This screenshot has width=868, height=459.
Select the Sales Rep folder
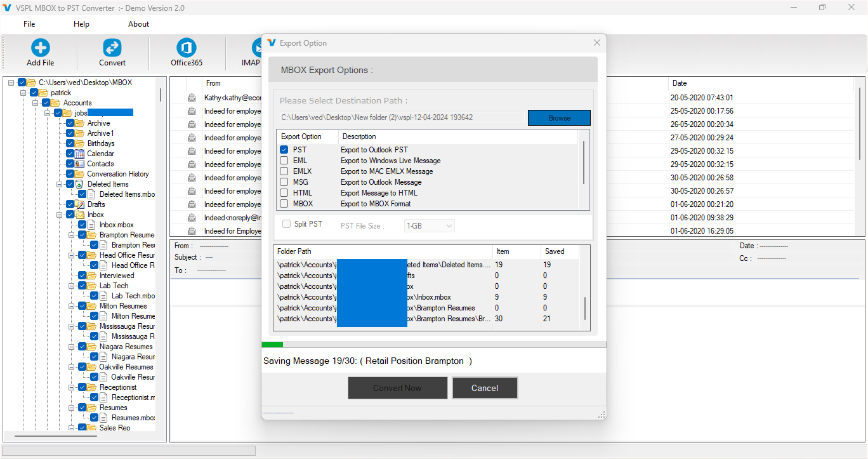[115, 428]
